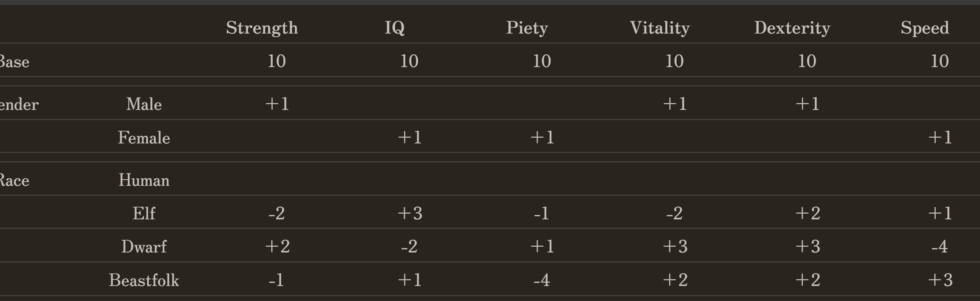The height and width of the screenshot is (301, 980).
Task: Click Beastfolk's -4 Piety value
Action: 541,280
